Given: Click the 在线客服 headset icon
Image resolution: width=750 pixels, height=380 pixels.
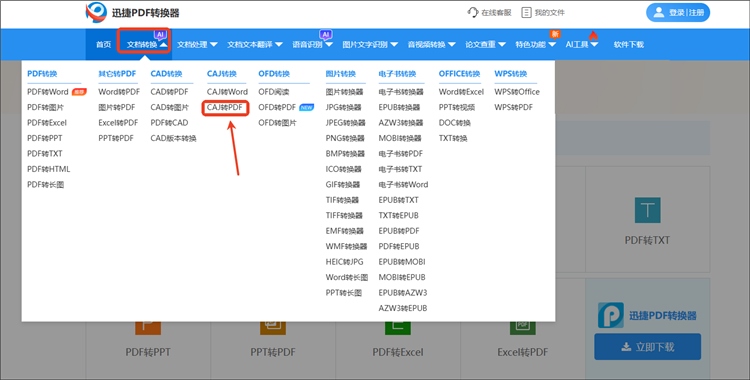Looking at the screenshot, I should pos(473,12).
